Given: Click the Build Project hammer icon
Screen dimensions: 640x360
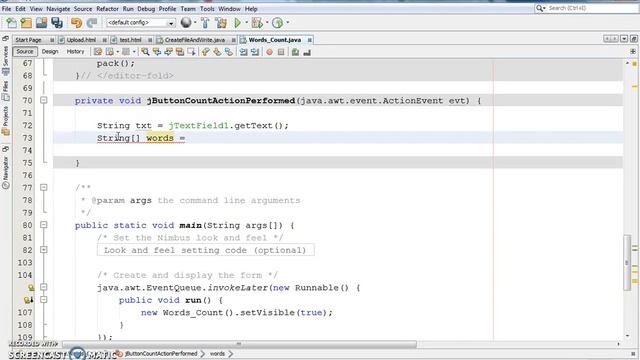Looking at the screenshot, I should click(x=205, y=23).
